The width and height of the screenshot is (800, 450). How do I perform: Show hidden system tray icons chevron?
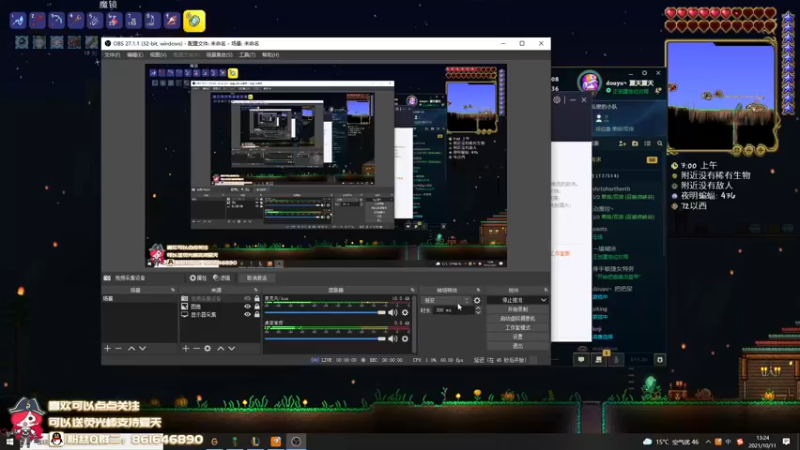pyautogui.click(x=708, y=441)
